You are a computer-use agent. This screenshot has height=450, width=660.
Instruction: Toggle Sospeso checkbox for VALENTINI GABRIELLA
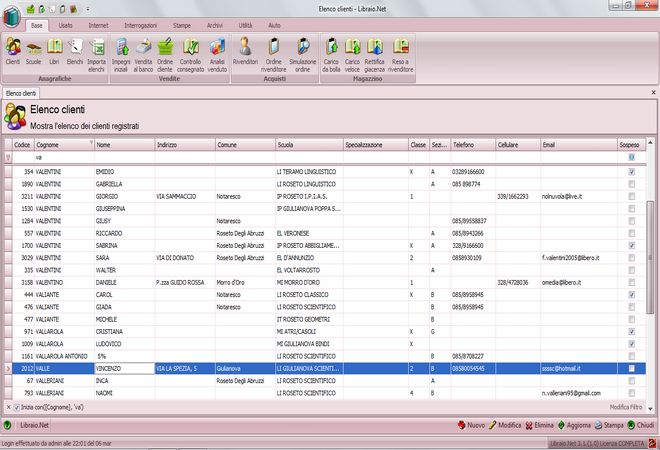[x=631, y=184]
